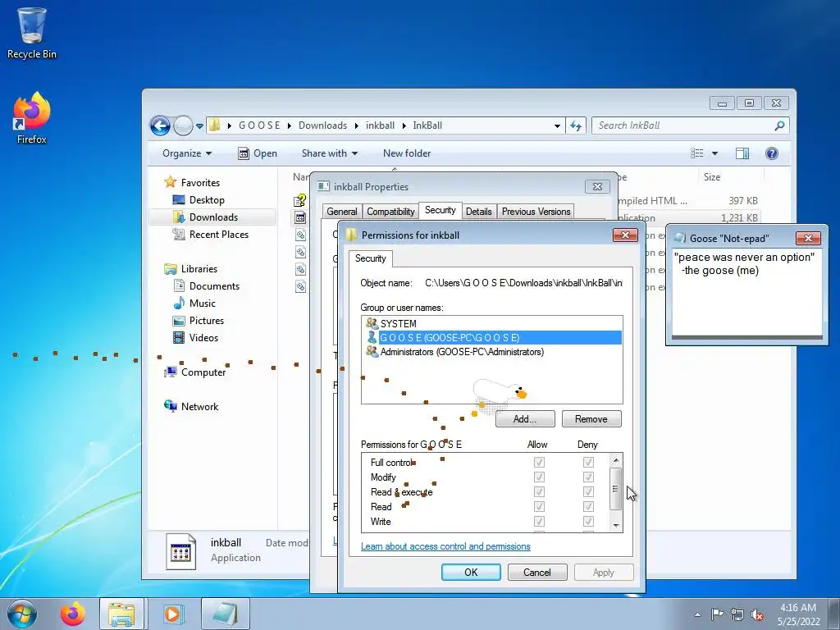Toggle Deny checkbox for Read
This screenshot has height=630, width=840.
tap(588, 506)
